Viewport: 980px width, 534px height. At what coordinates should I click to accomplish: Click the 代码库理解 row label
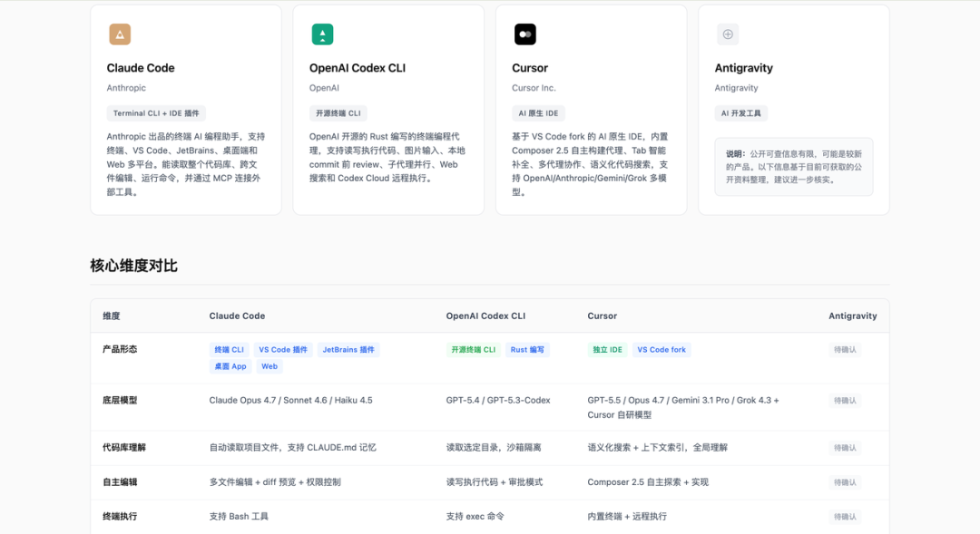tap(124, 448)
